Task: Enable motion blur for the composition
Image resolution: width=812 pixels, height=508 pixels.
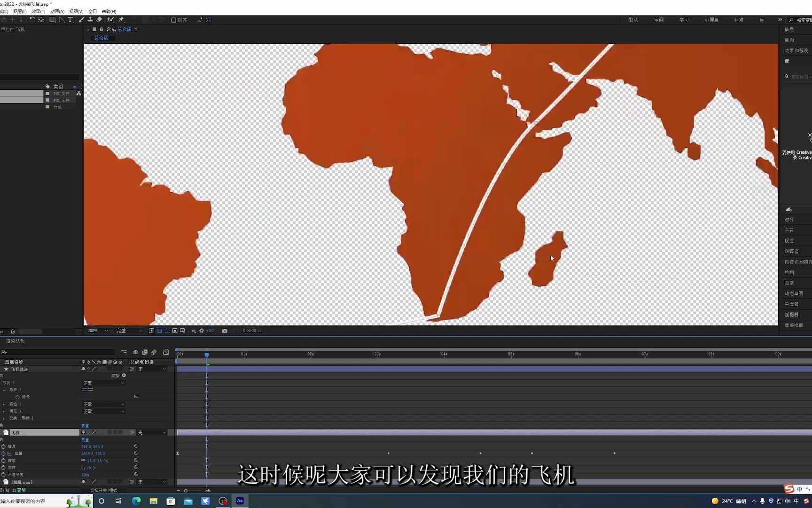Action: (154, 352)
